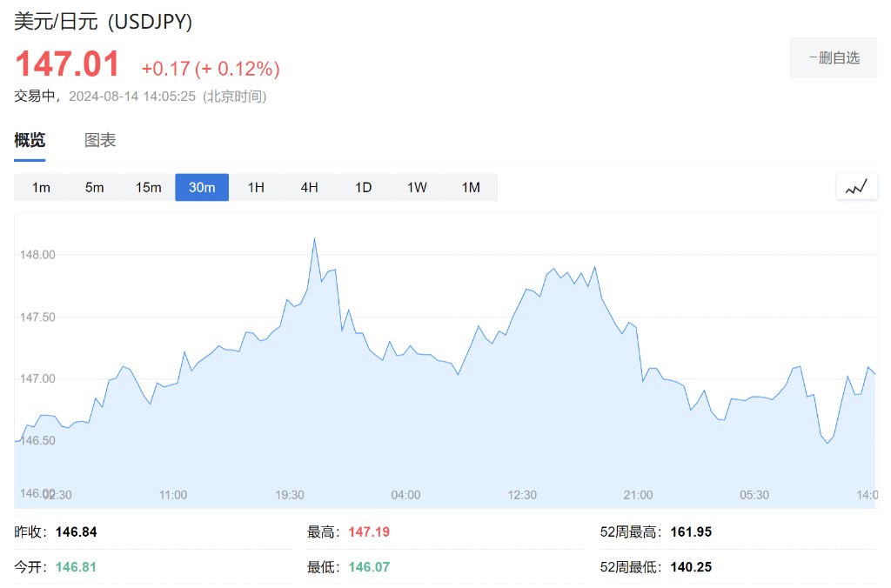Click the 昨收 value 146.84
Viewport: 891px width, 588px height.
coord(76,532)
